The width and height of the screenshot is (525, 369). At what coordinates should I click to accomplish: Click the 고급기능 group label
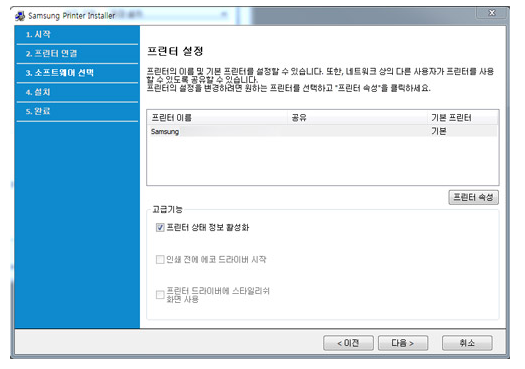pyautogui.click(x=167, y=210)
